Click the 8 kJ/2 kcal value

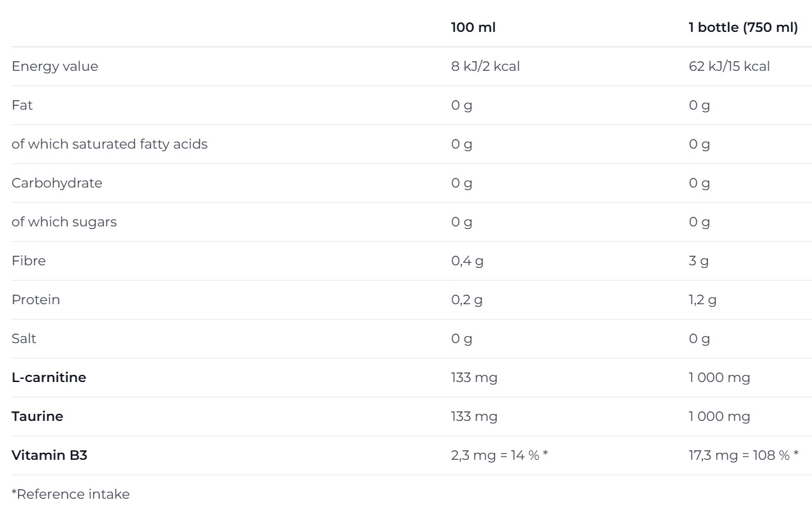485,66
